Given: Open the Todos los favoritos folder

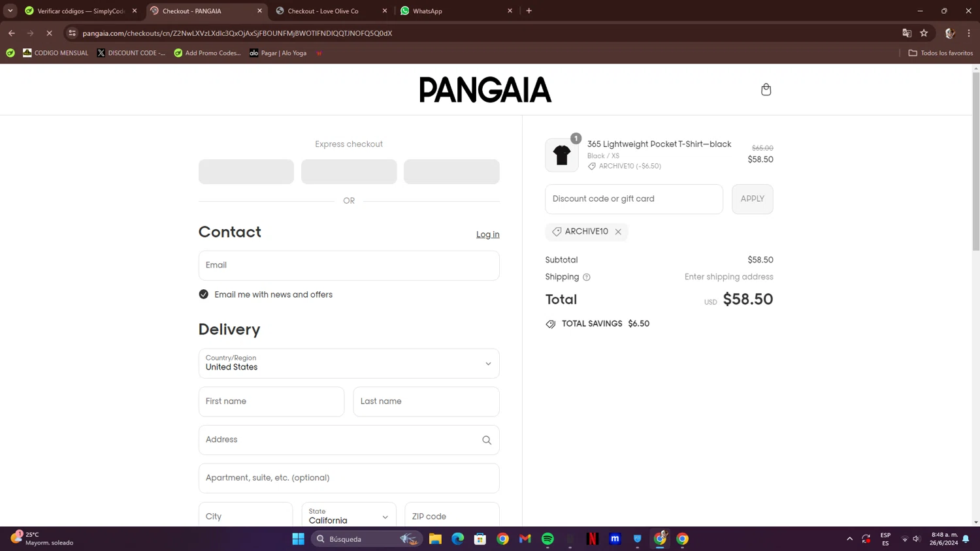Looking at the screenshot, I should 941,53.
